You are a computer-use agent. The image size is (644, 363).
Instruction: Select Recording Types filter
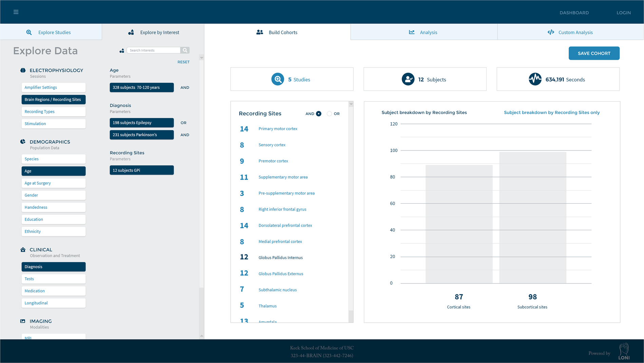(x=54, y=111)
